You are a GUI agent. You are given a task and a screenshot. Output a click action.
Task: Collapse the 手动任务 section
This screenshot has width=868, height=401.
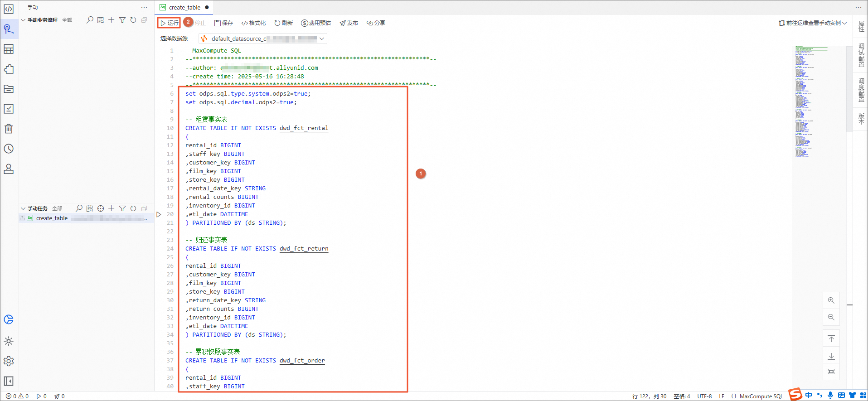point(23,208)
